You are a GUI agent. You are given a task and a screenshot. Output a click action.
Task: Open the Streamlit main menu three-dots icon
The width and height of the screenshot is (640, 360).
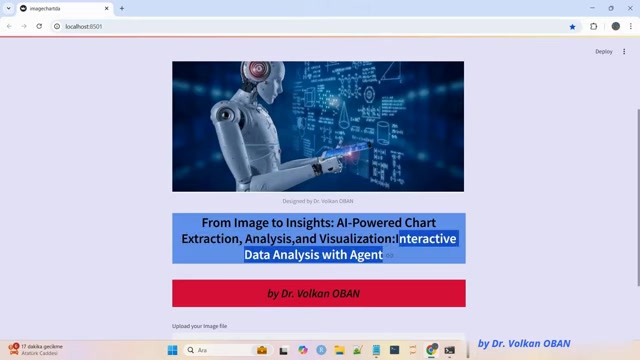[624, 51]
